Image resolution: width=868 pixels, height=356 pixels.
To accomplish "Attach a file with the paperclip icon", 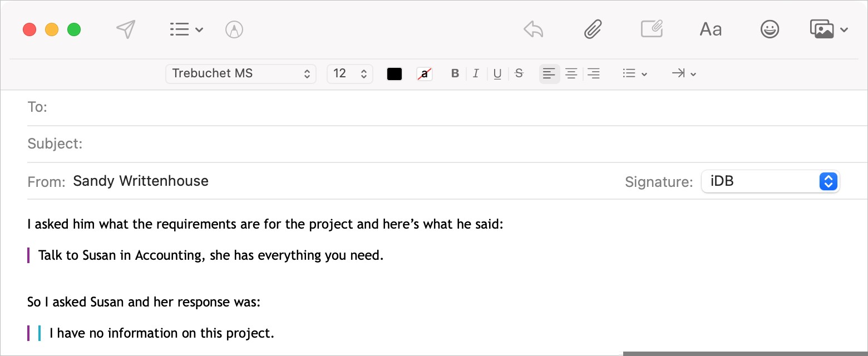I will [593, 29].
